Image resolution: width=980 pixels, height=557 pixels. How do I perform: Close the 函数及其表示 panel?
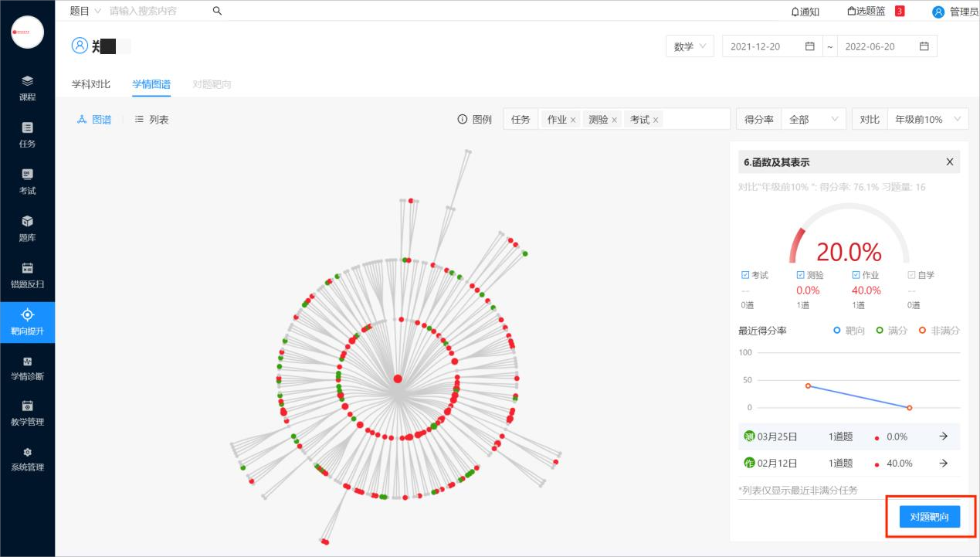pyautogui.click(x=950, y=162)
